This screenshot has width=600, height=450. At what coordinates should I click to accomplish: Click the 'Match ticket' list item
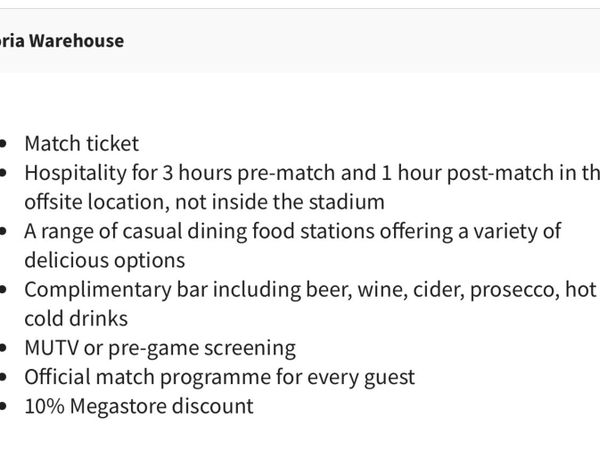[82, 144]
